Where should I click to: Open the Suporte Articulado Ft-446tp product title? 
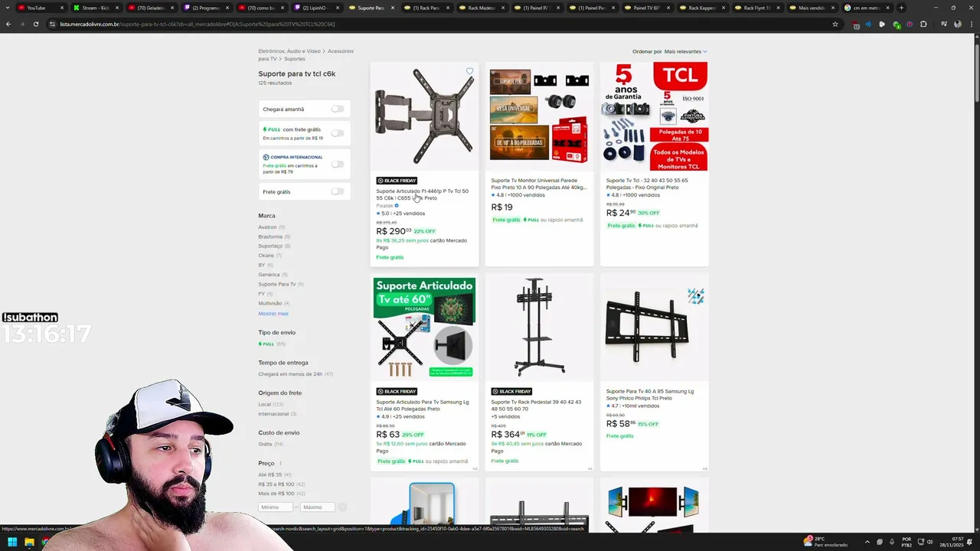coord(422,194)
